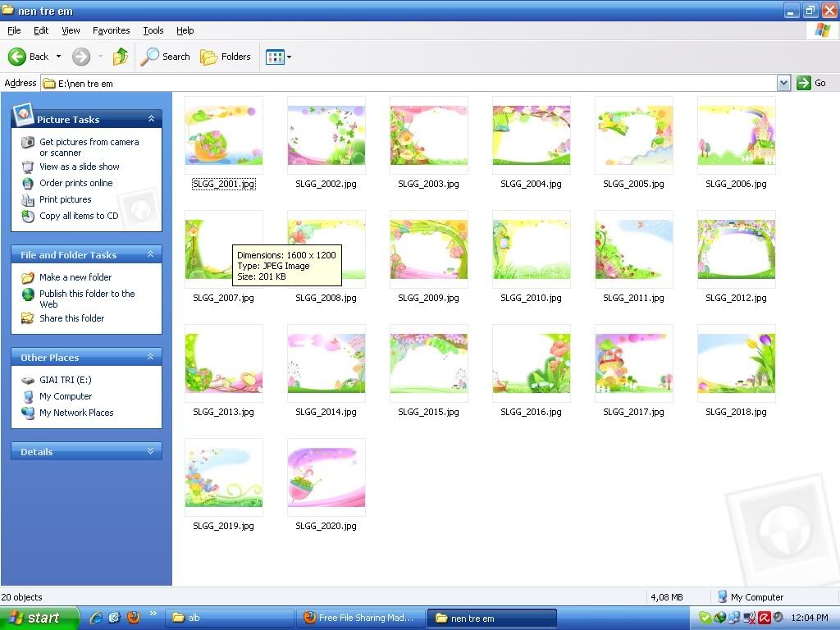The width and height of the screenshot is (840, 630).
Task: Click the SLGG_2007.jpg file name
Action: pyautogui.click(x=223, y=298)
